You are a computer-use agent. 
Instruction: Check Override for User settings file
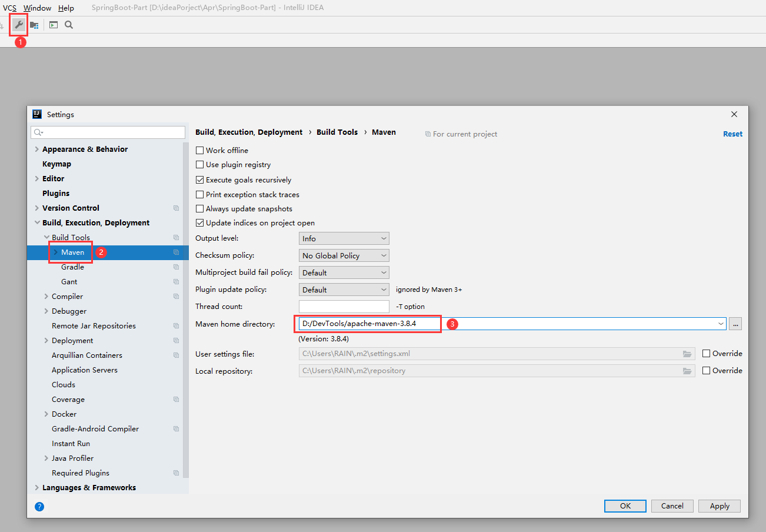[x=707, y=354]
